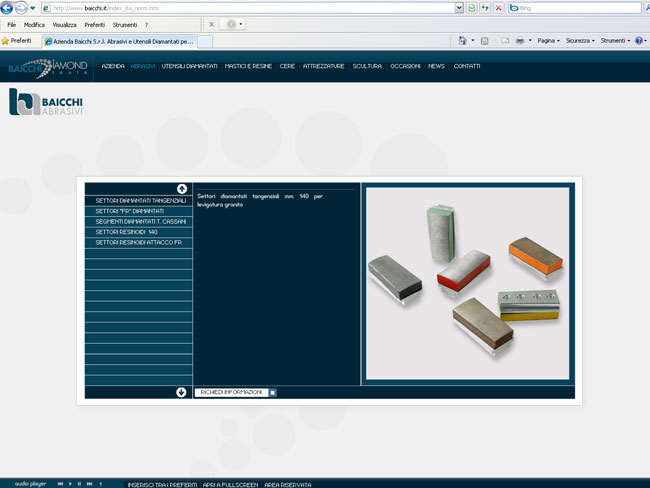Click the abrasive segments product photo
650x488 pixels.
tap(468, 284)
